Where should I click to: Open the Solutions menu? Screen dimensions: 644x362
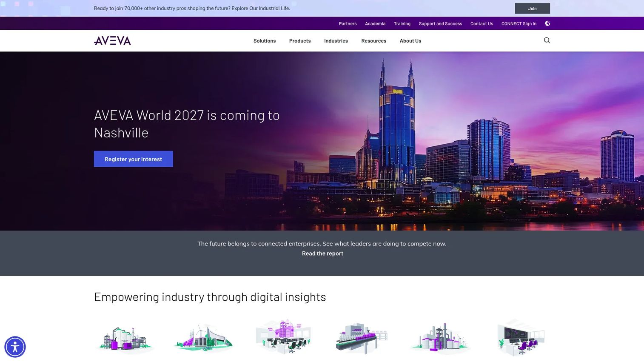pyautogui.click(x=265, y=41)
